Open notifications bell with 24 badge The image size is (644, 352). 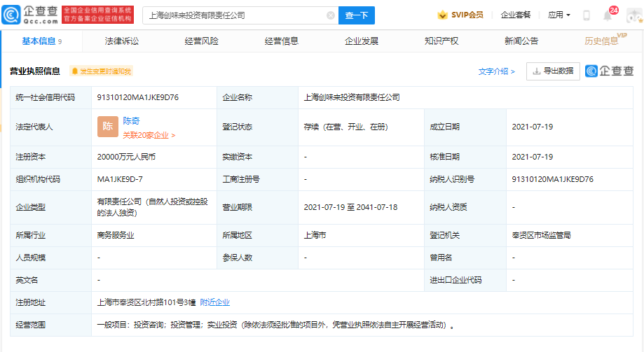(608, 15)
